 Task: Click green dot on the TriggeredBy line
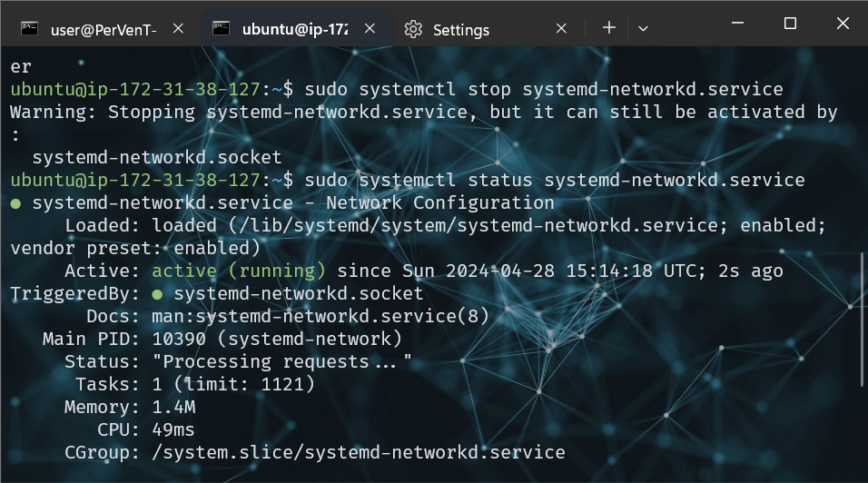pos(158,294)
